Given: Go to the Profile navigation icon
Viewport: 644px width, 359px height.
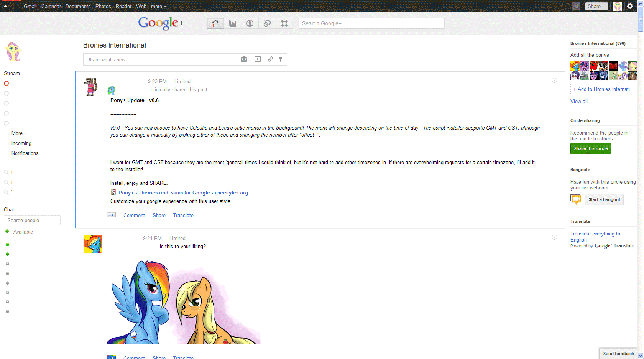Looking at the screenshot, I should click(250, 23).
